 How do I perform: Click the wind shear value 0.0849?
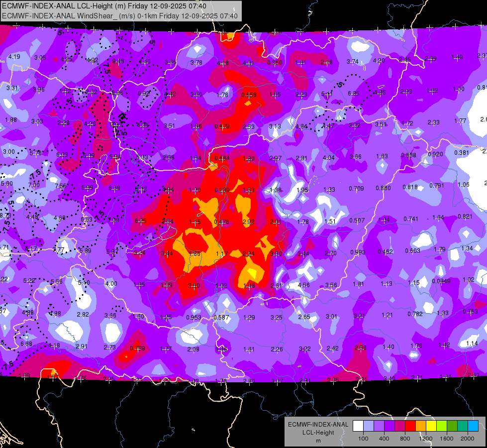441,281
